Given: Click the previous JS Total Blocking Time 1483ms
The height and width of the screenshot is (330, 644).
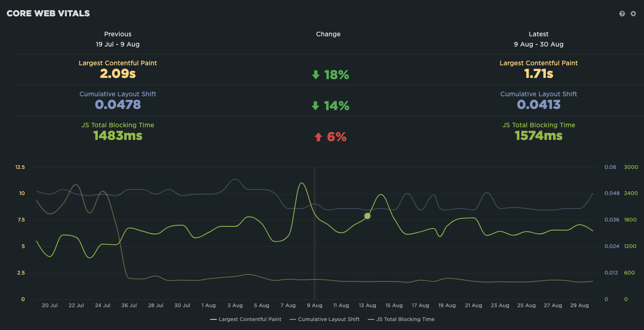Looking at the screenshot, I should [118, 136].
